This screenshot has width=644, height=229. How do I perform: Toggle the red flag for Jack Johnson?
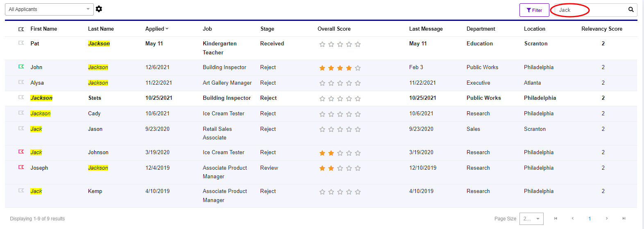tap(21, 152)
